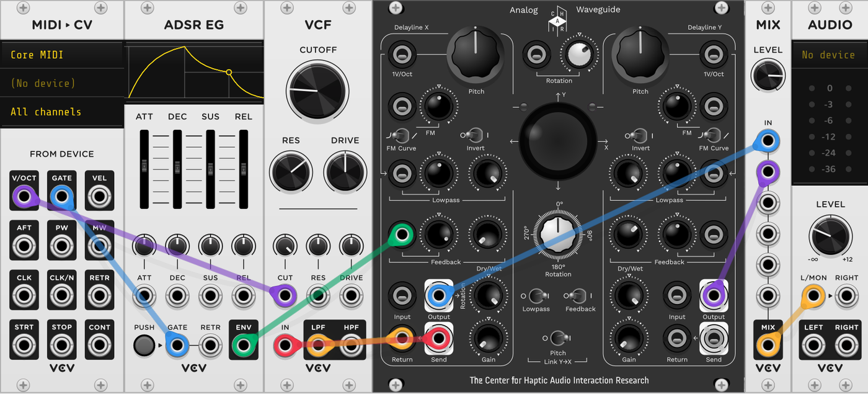Click the VCF CUT modulation input jack

[285, 296]
